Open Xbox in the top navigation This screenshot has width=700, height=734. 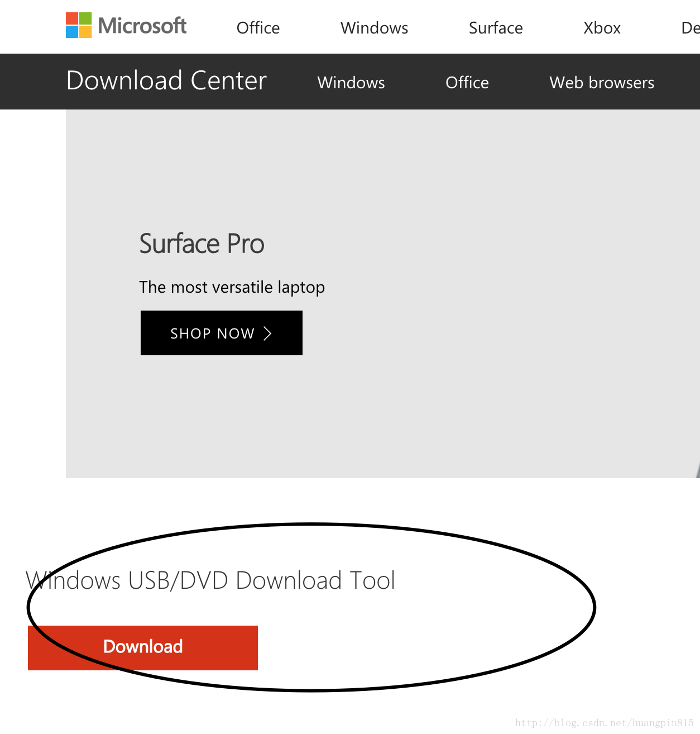(602, 28)
